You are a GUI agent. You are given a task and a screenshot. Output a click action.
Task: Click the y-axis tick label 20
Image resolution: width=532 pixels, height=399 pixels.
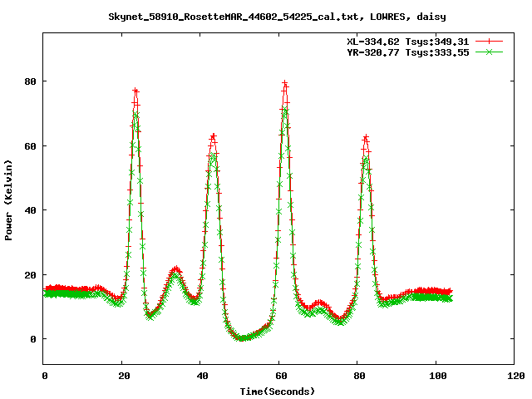click(x=30, y=275)
